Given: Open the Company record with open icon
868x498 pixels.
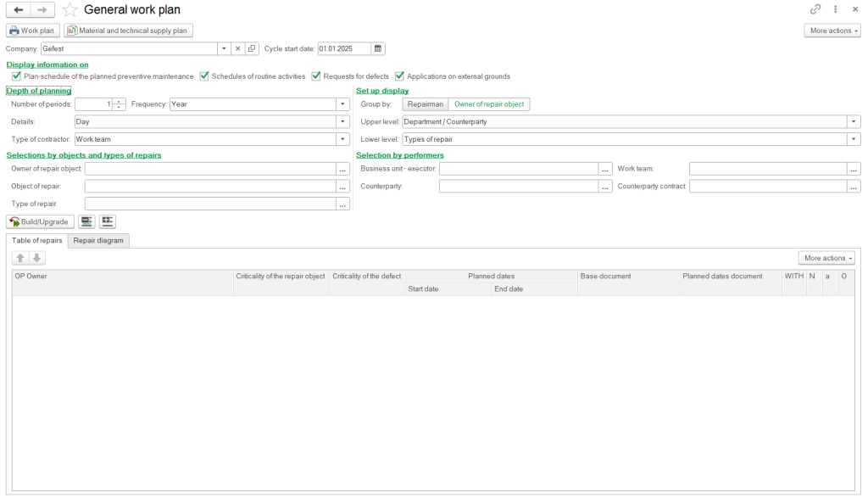Looking at the screenshot, I should point(252,49).
